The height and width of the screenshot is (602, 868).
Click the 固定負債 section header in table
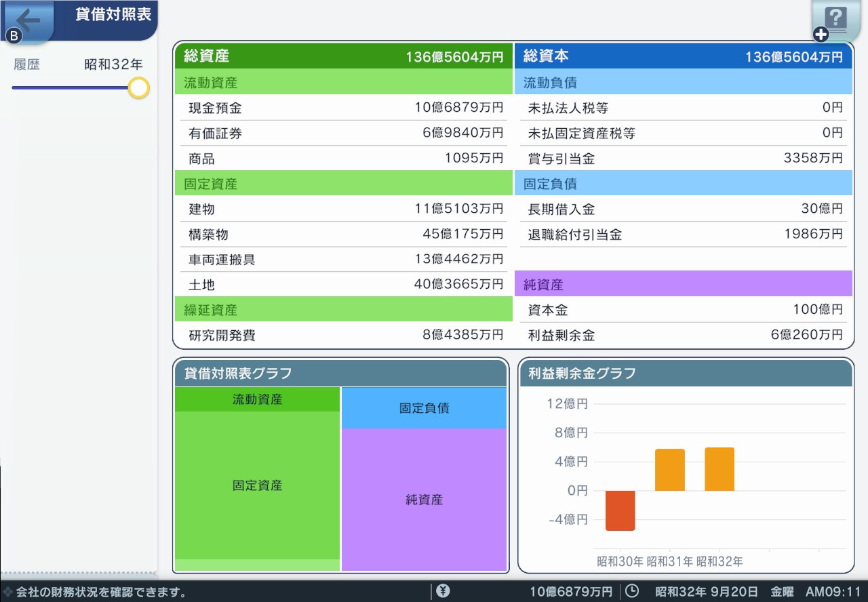click(683, 183)
